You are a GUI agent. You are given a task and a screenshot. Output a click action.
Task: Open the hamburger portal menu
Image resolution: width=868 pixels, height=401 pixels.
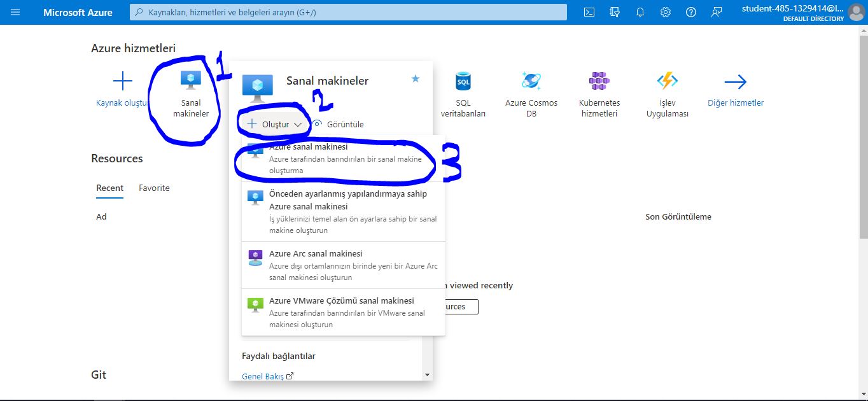tap(15, 12)
